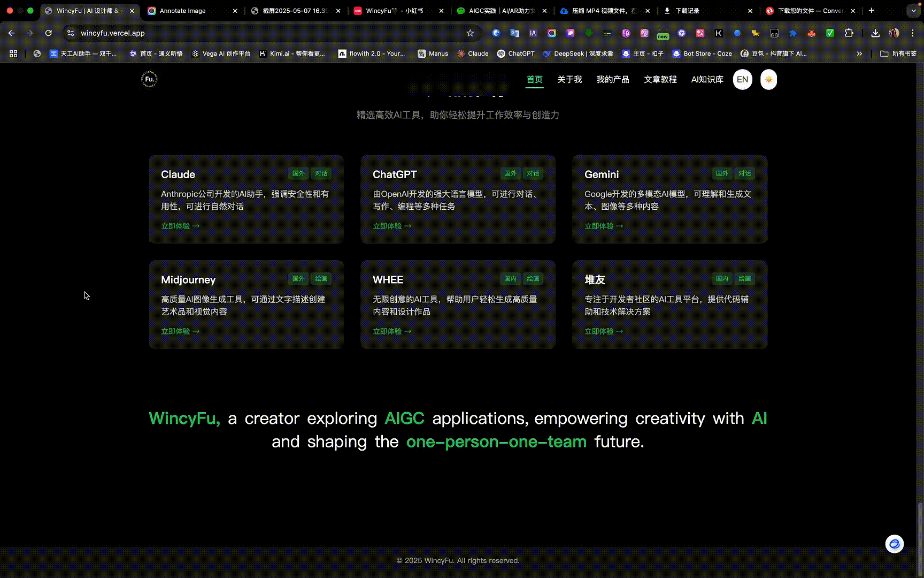Viewport: 924px width, 578px height.
Task: Click the '绘画' tag on the Midjourney card
Action: pyautogui.click(x=321, y=279)
